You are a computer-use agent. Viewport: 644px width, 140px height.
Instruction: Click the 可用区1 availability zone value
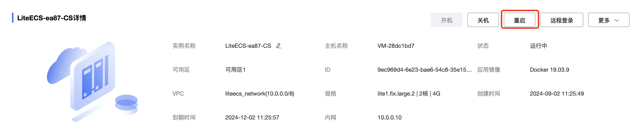click(x=235, y=70)
